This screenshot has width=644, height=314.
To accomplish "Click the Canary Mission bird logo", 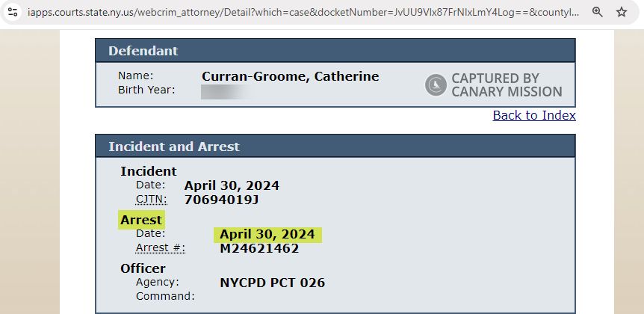I will click(435, 85).
